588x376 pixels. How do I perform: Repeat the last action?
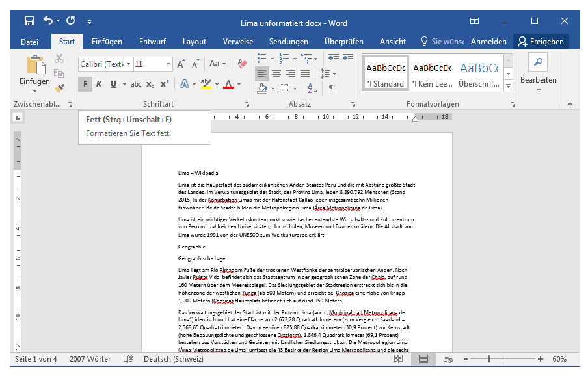click(70, 21)
